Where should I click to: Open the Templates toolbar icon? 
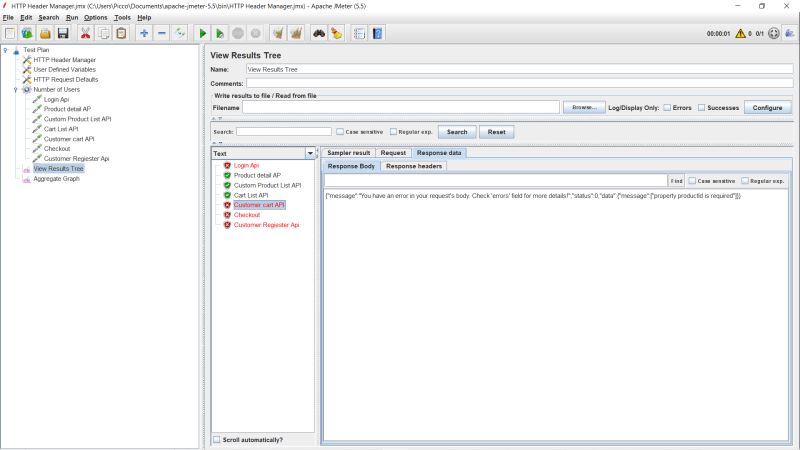pyautogui.click(x=27, y=34)
